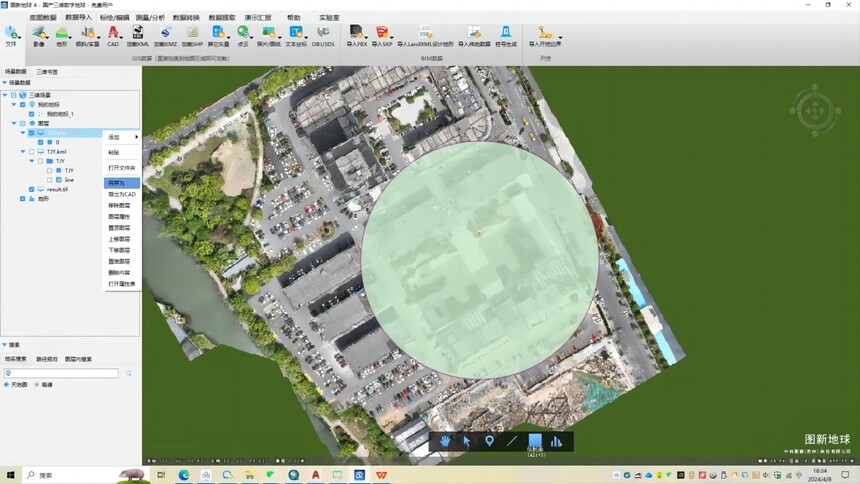860x484 pixels.
Task: Collapse the TJY.kml tree node
Action: [23, 151]
